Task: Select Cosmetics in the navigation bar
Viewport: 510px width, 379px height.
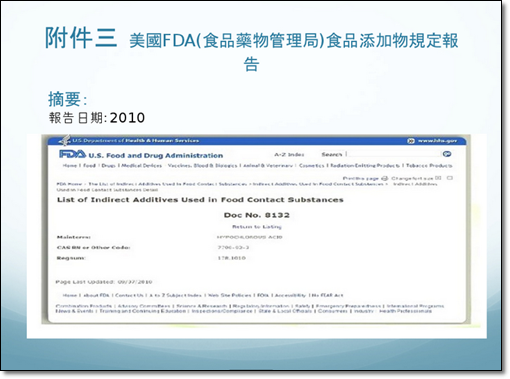Action: [x=312, y=166]
